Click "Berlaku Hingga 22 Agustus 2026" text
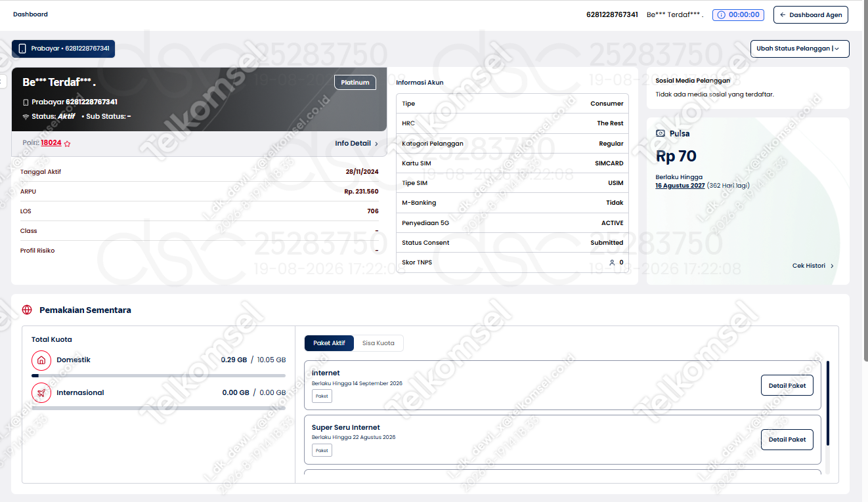 tap(354, 437)
